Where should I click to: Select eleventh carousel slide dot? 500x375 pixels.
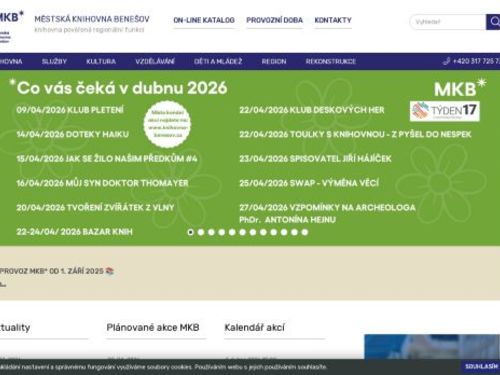coord(294,232)
